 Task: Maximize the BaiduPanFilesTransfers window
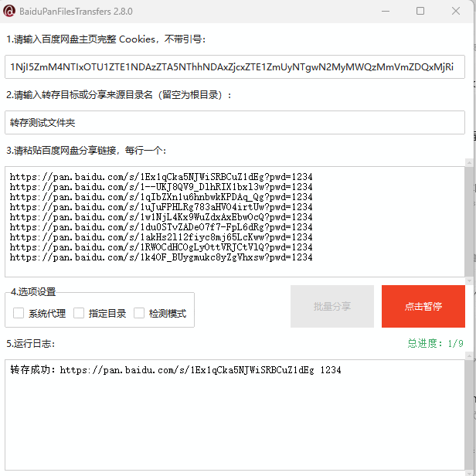click(x=420, y=12)
